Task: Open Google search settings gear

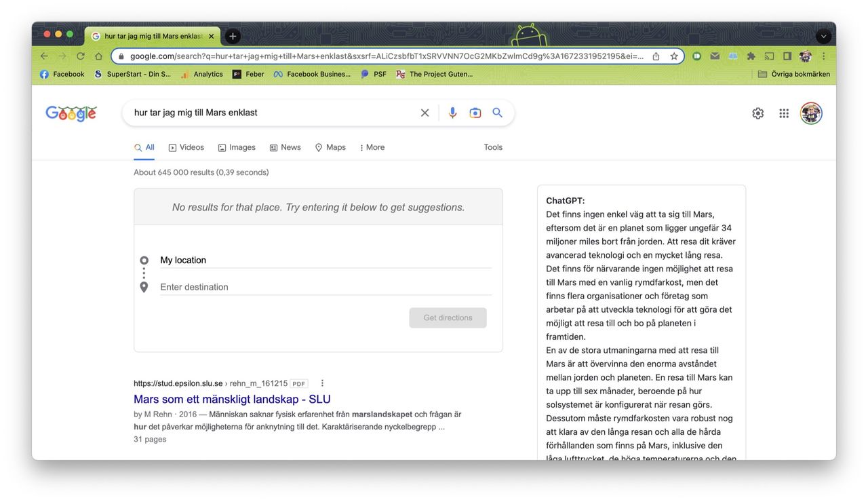Action: (757, 113)
